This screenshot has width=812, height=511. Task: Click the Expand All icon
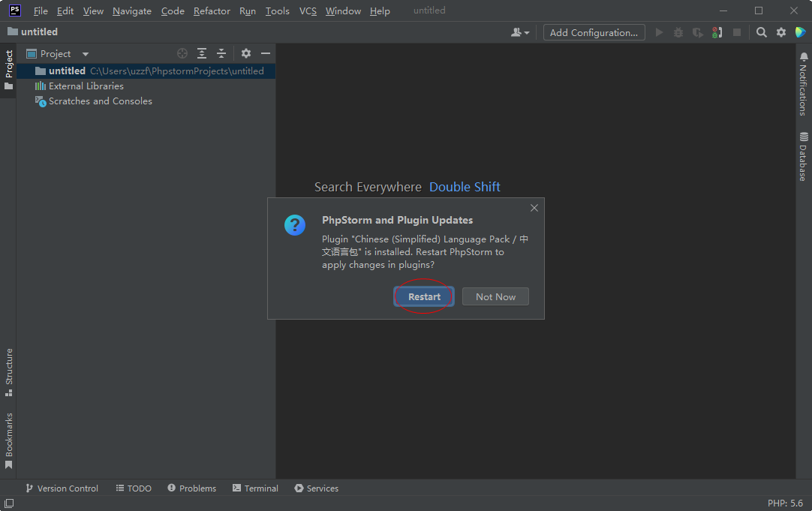click(202, 53)
